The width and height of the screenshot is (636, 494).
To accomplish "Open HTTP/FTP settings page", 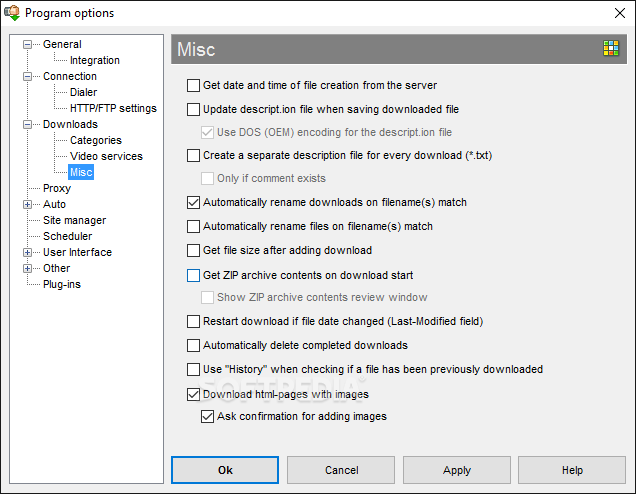I will [x=113, y=108].
